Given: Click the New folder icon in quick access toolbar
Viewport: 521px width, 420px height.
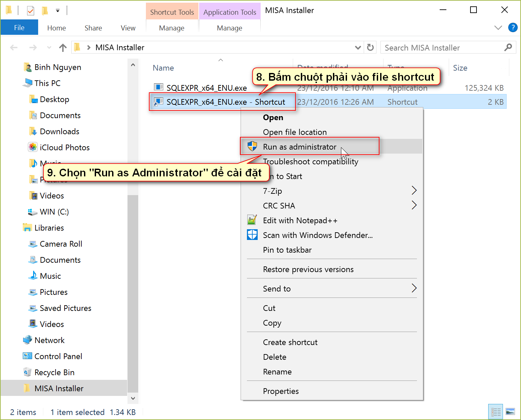Looking at the screenshot, I should (x=45, y=11).
